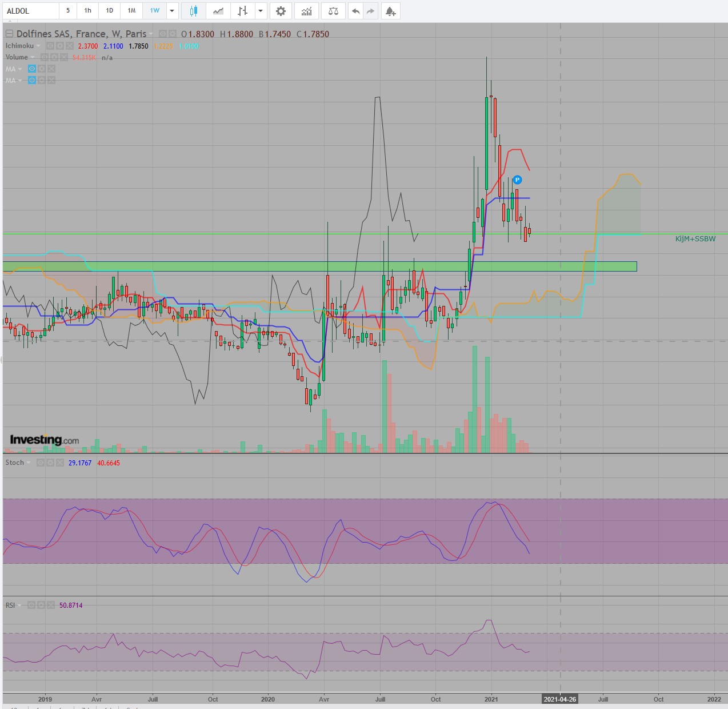
Task: Toggle visibility eye of first MA indicator
Action: [x=32, y=69]
